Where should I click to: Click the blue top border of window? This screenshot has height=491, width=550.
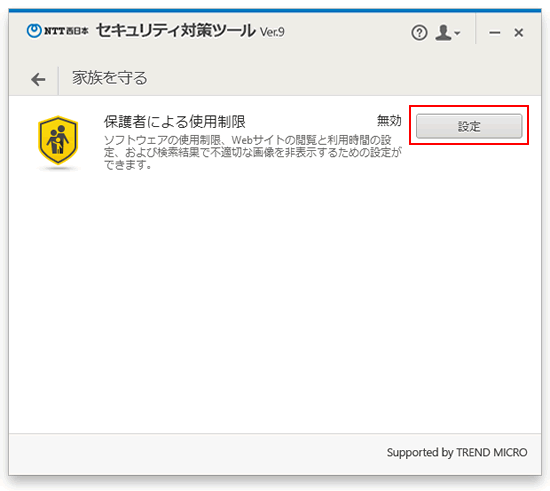tap(275, 11)
